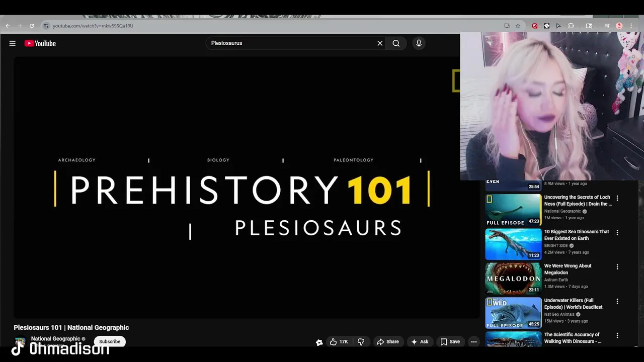Open 'The Scientific Accuracy of Walking With Dinosaurs'

(x=573, y=338)
